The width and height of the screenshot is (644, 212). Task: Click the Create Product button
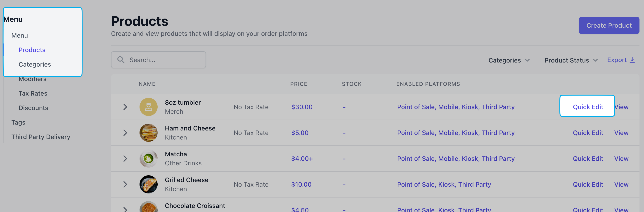click(609, 25)
